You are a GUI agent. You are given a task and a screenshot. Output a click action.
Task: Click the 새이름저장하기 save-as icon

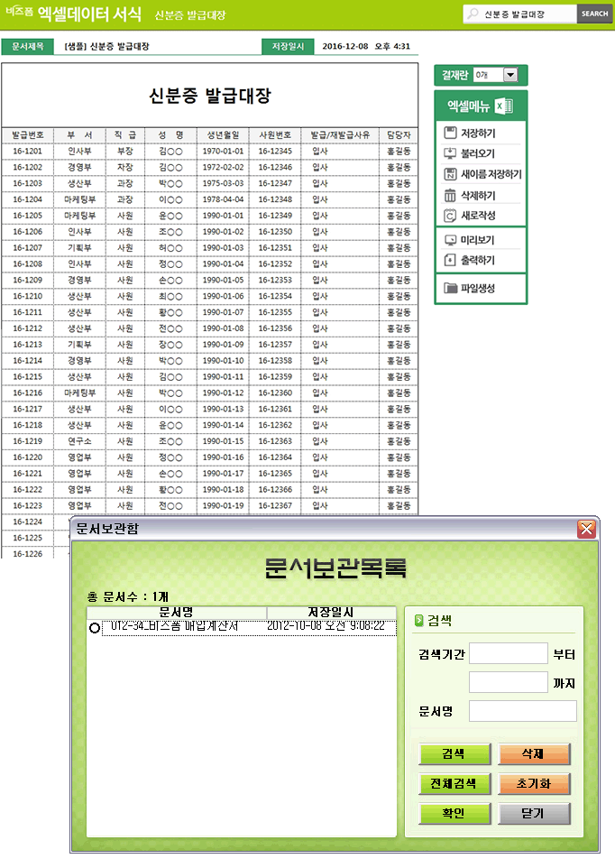point(450,174)
